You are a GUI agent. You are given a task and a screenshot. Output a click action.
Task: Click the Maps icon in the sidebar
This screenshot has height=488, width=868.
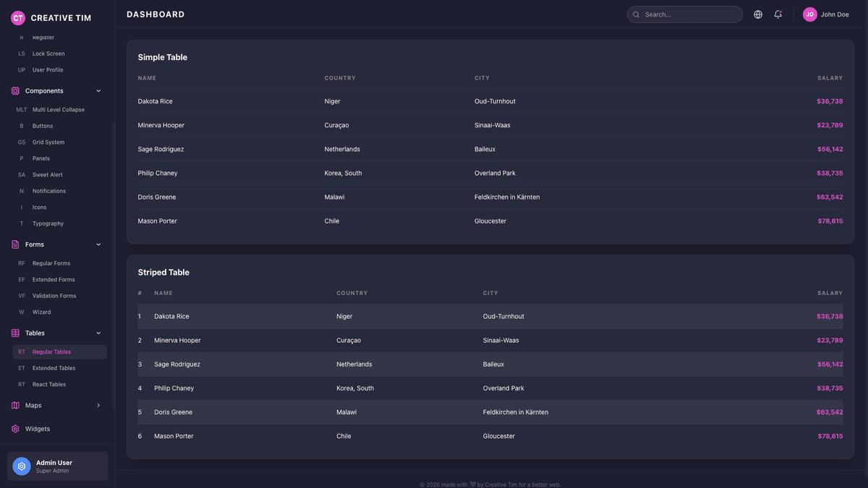click(x=14, y=405)
